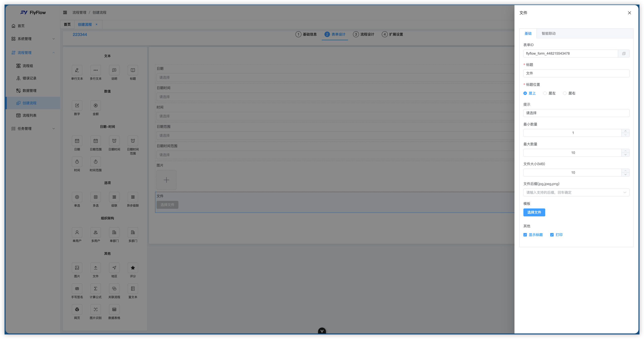644x339 pixels.
Task: Choose the 计算公式 sigma formula component
Action: (96, 288)
